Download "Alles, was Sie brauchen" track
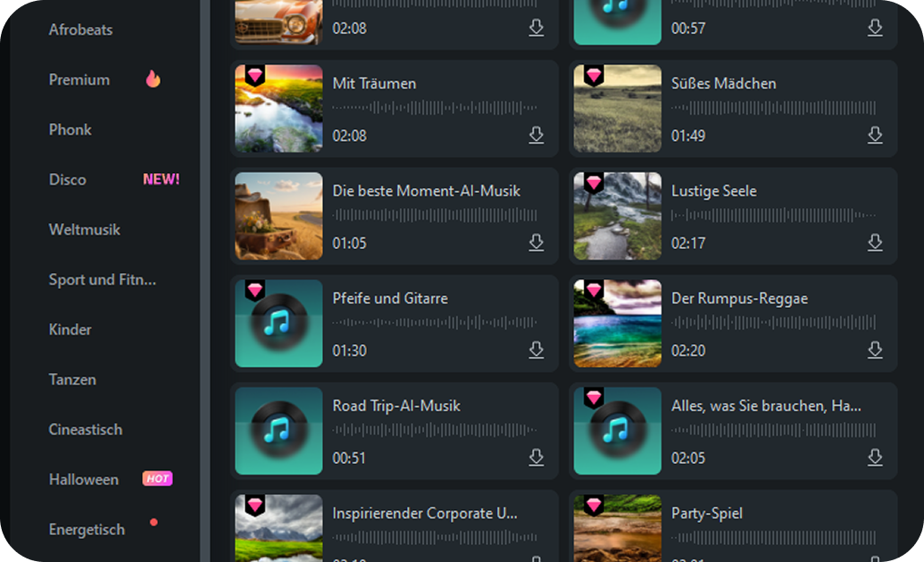 pos(875,458)
